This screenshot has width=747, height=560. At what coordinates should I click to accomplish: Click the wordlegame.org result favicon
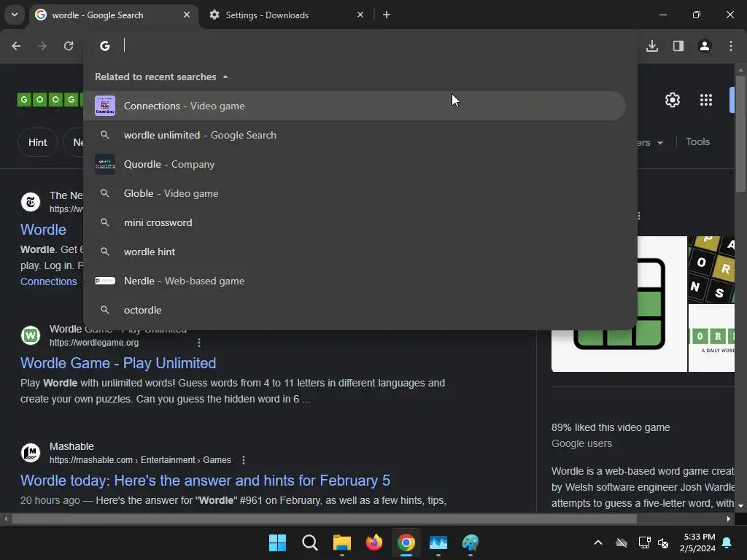click(31, 335)
